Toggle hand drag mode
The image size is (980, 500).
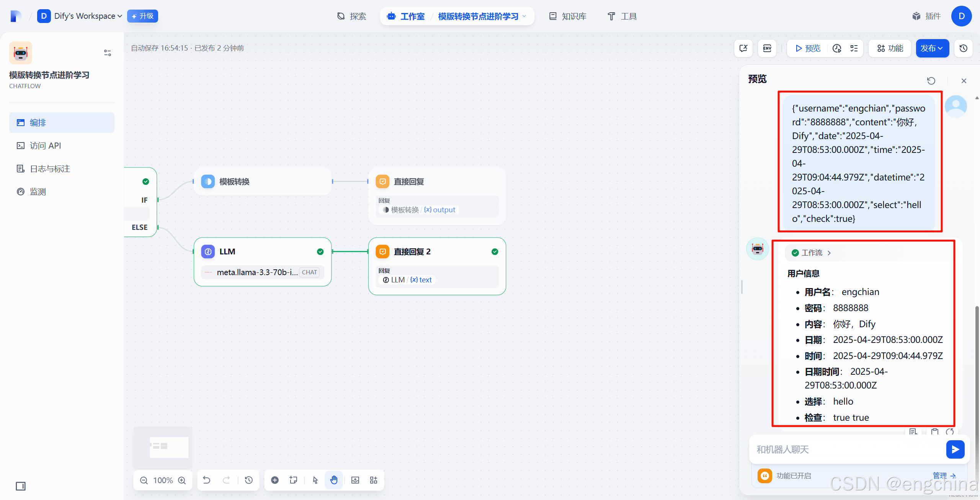(x=334, y=480)
